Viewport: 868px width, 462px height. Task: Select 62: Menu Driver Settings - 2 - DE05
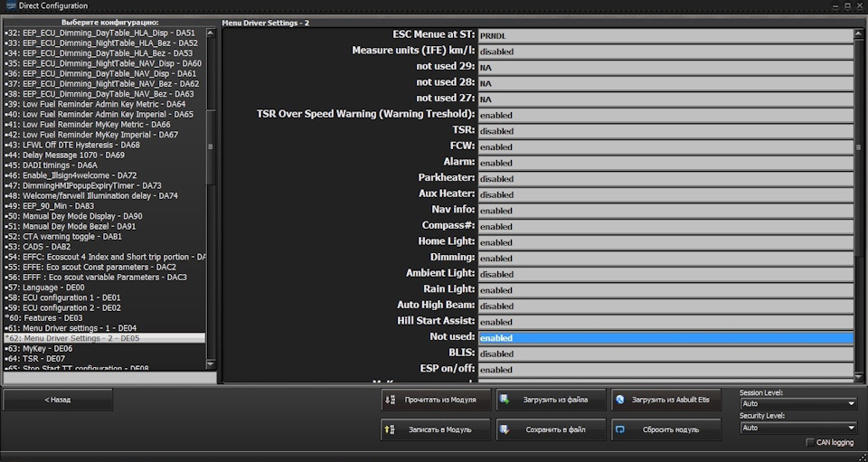(x=104, y=338)
